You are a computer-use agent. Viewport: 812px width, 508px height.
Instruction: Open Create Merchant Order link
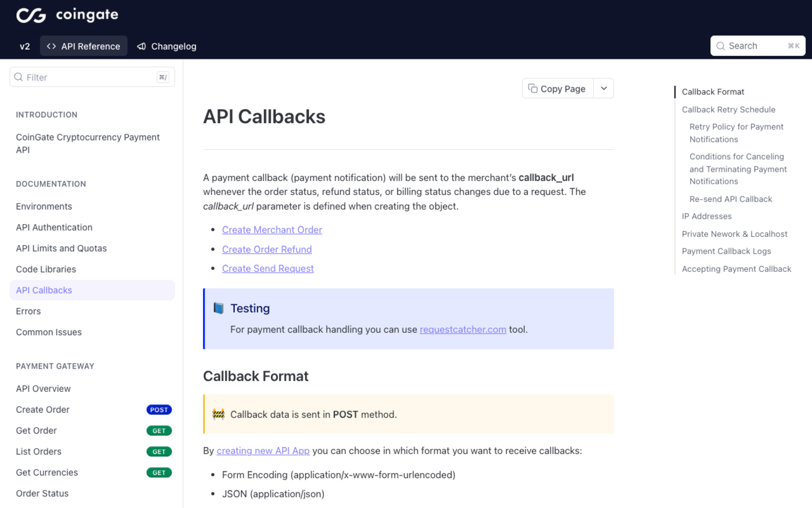pyautogui.click(x=272, y=230)
